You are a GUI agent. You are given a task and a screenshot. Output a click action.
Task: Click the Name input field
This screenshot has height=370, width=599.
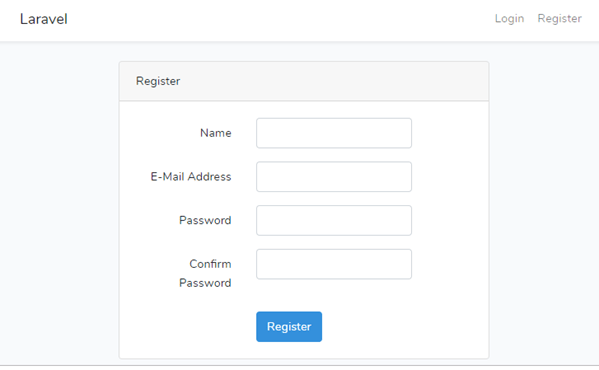click(x=334, y=133)
